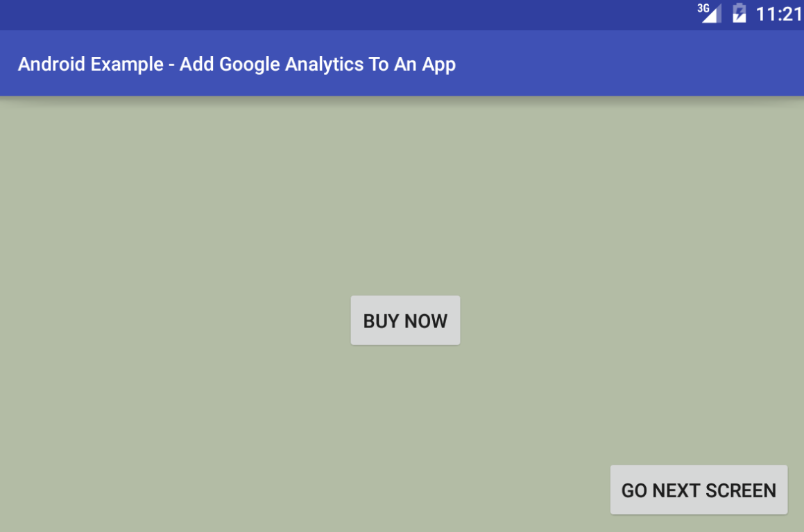Trigger purchase with the BUY NOW button
The width and height of the screenshot is (804, 532).
click(x=405, y=320)
